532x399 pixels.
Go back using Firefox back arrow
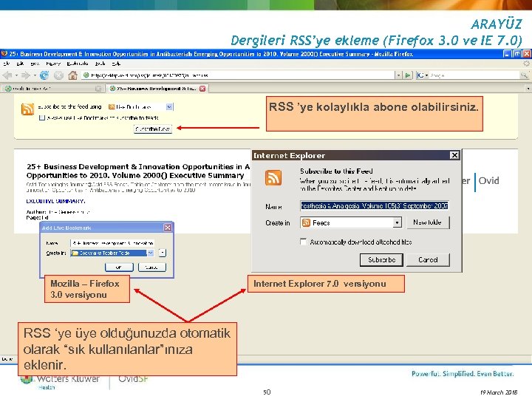coord(7,75)
